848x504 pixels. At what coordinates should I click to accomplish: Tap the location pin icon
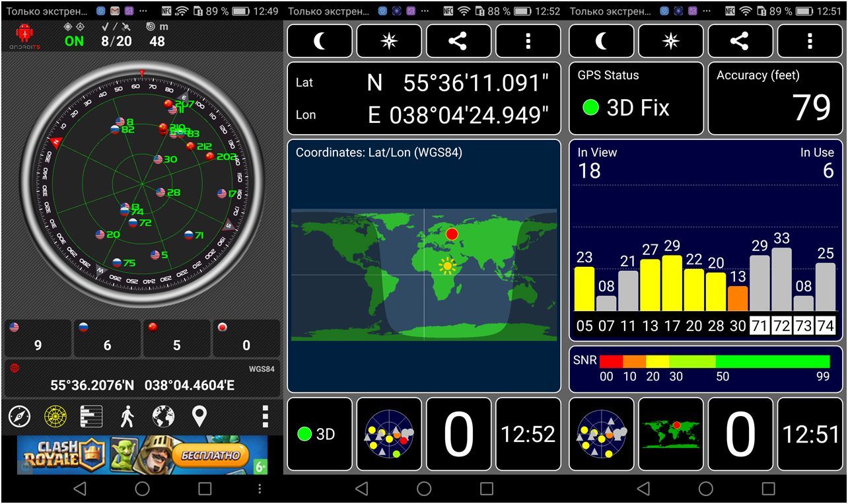(199, 416)
